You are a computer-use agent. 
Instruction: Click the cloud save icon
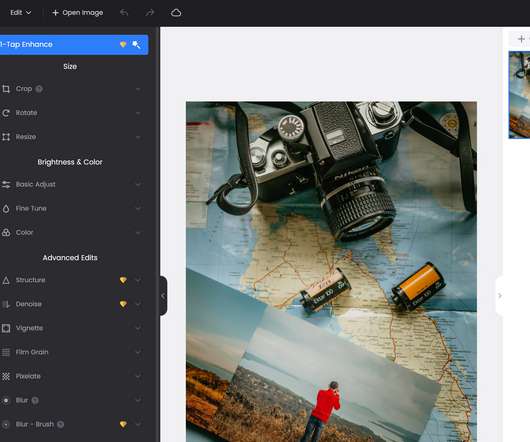pos(176,13)
